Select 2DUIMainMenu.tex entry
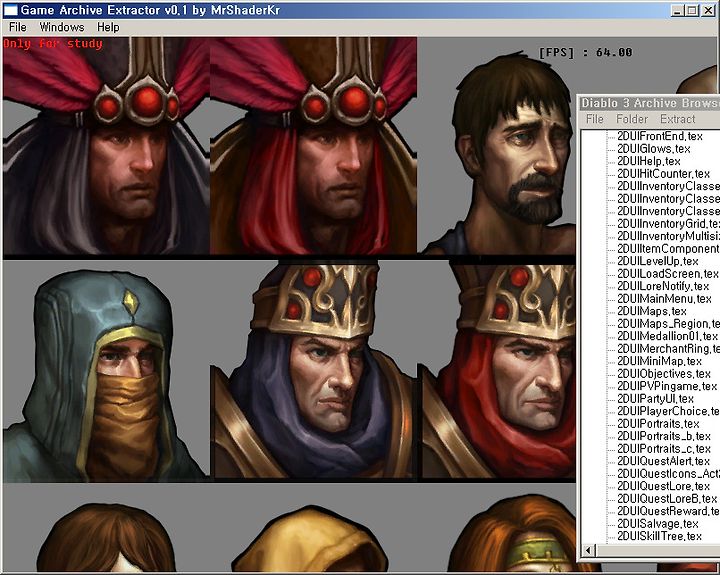The height and width of the screenshot is (575, 720). coord(664,299)
